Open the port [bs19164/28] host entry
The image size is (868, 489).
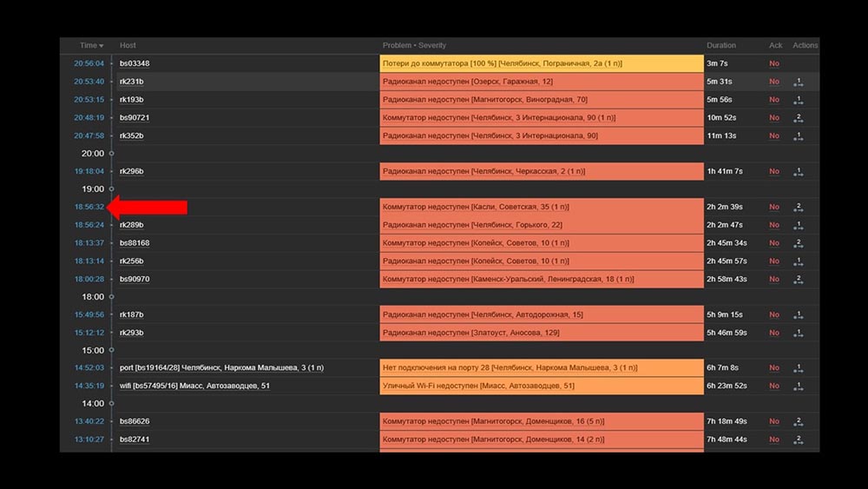(x=221, y=367)
